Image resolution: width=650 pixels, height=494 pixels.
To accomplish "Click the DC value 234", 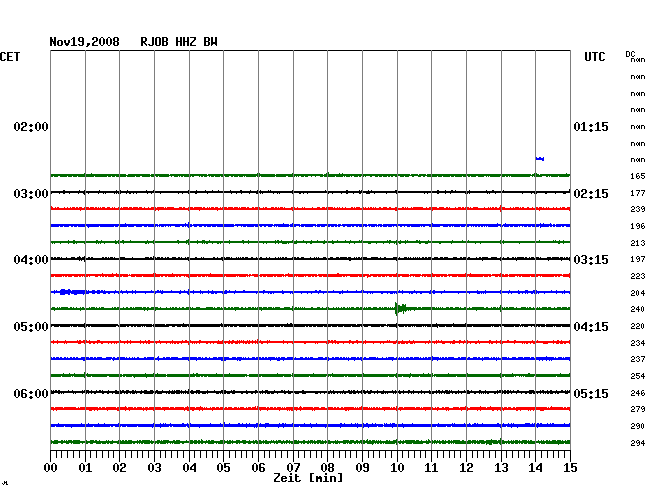I will coord(638,343).
